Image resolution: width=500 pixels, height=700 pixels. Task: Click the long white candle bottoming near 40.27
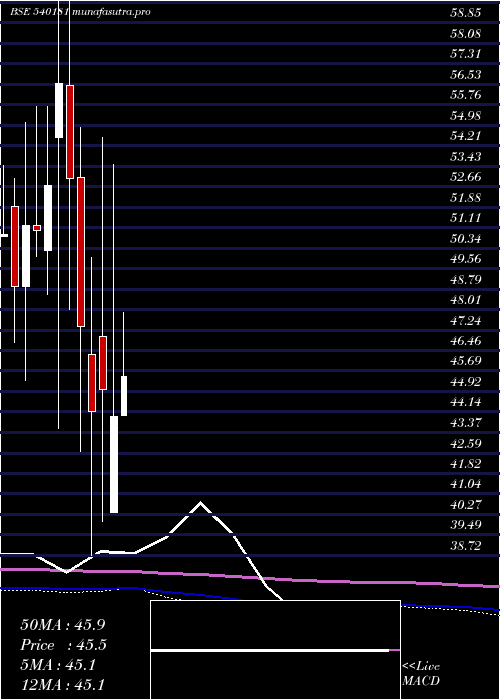point(114,464)
